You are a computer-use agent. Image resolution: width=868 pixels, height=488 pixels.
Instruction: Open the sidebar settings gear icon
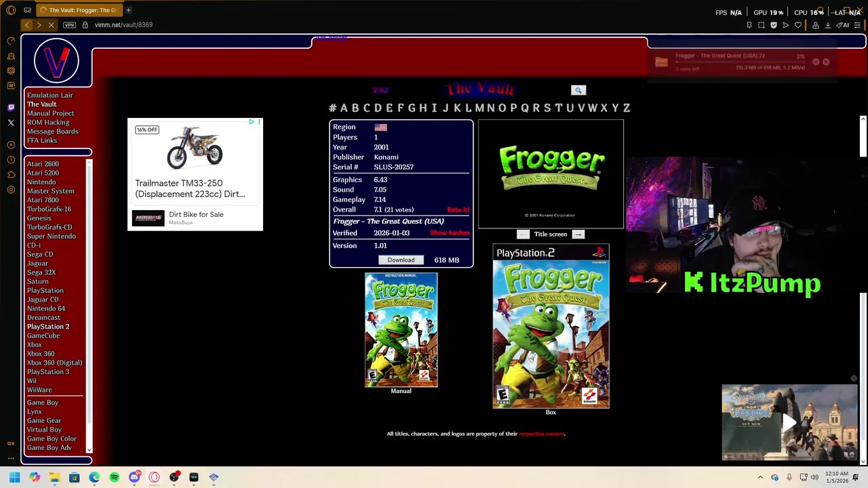pyautogui.click(x=11, y=190)
